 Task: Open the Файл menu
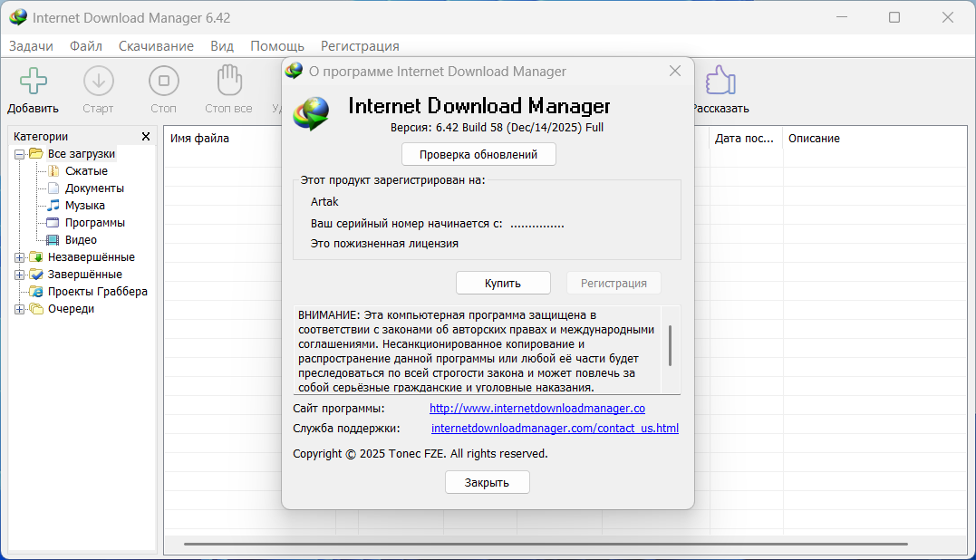pyautogui.click(x=86, y=46)
